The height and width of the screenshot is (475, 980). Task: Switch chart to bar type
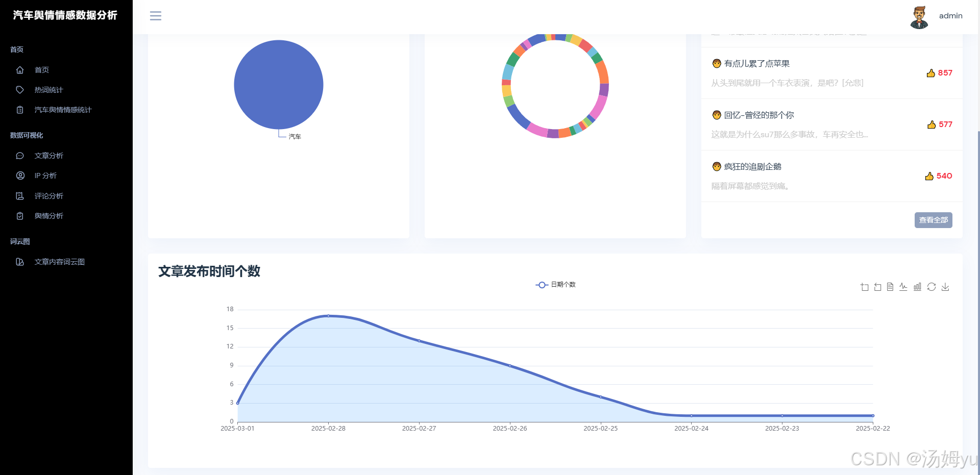click(917, 287)
